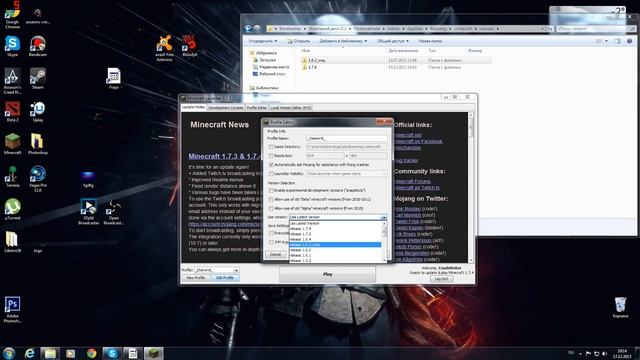Collapse the Use version dropdown arrow
The image size is (640, 360).
[383, 218]
